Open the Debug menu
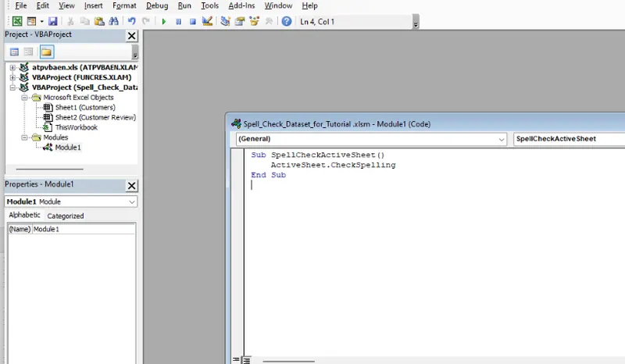Screen dimensions: 625x364 [x=156, y=5]
